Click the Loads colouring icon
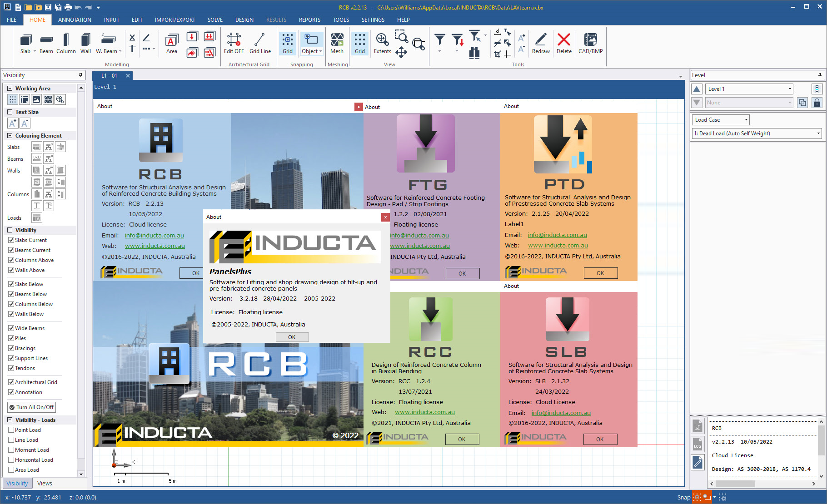 pos(37,218)
